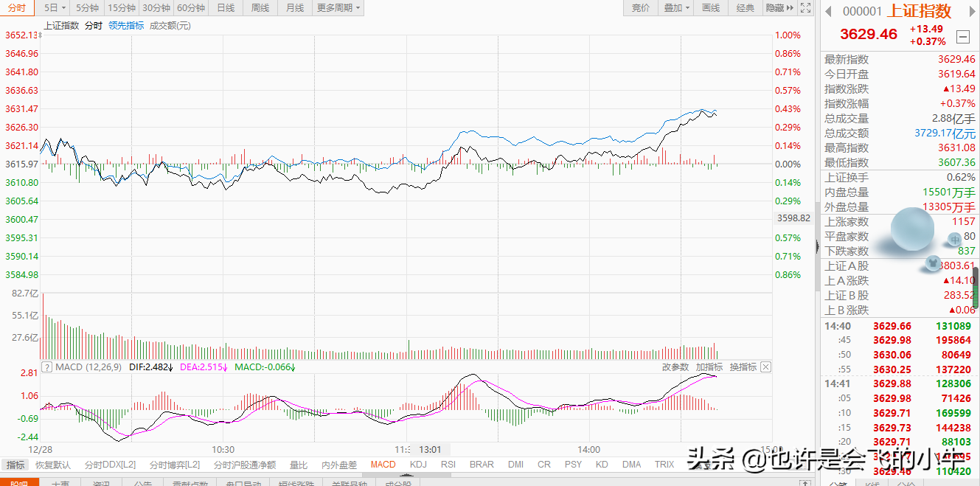Click the 画线 draw line button
The height and width of the screenshot is (486, 980).
point(710,8)
